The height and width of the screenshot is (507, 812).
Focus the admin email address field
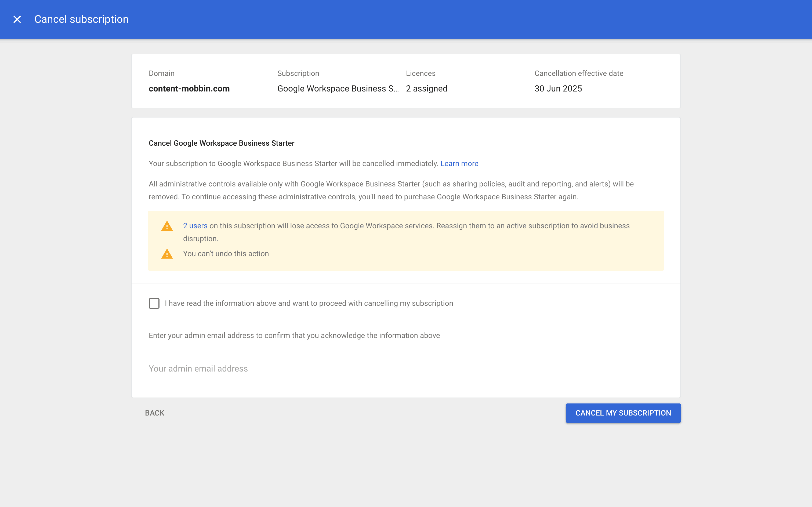click(x=229, y=369)
